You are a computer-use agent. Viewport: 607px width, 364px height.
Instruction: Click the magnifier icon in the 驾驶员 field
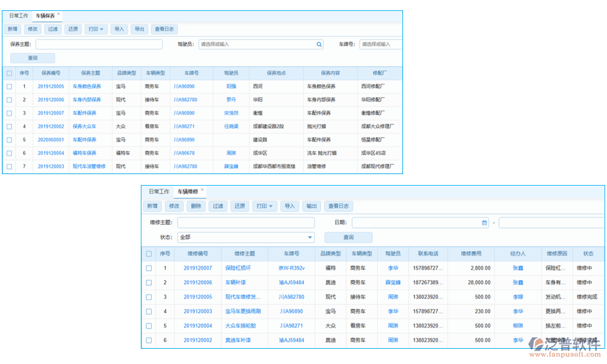[319, 44]
